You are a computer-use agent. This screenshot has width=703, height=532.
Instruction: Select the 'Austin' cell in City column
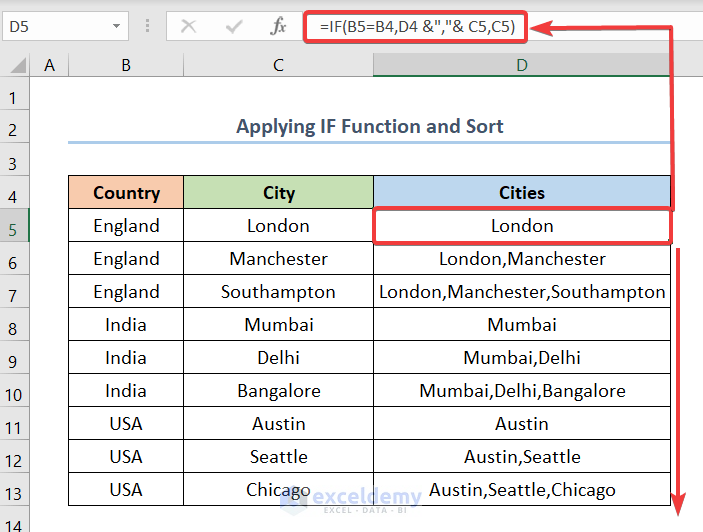coord(278,424)
